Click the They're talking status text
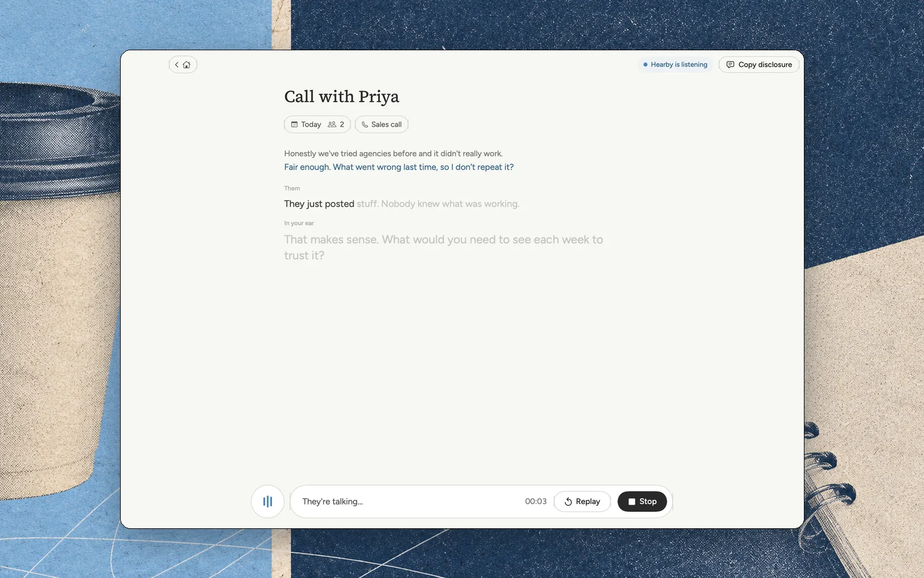The height and width of the screenshot is (578, 924). pyautogui.click(x=333, y=502)
